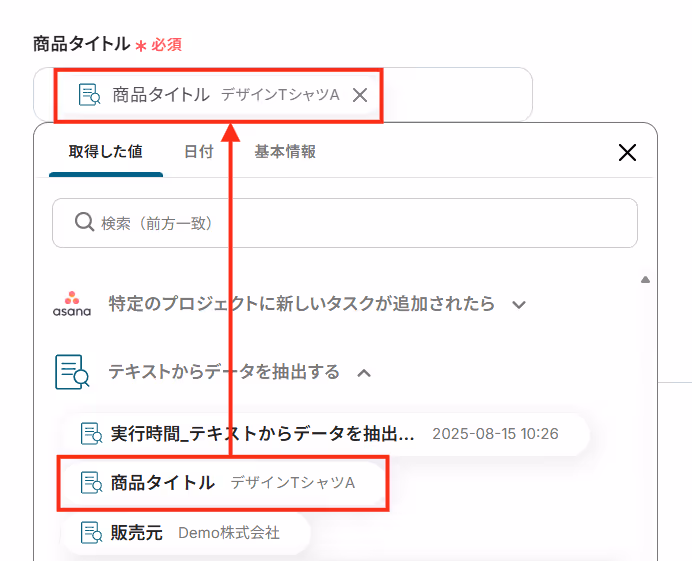Click the テキストからデータを抽出する heading text

click(224, 372)
